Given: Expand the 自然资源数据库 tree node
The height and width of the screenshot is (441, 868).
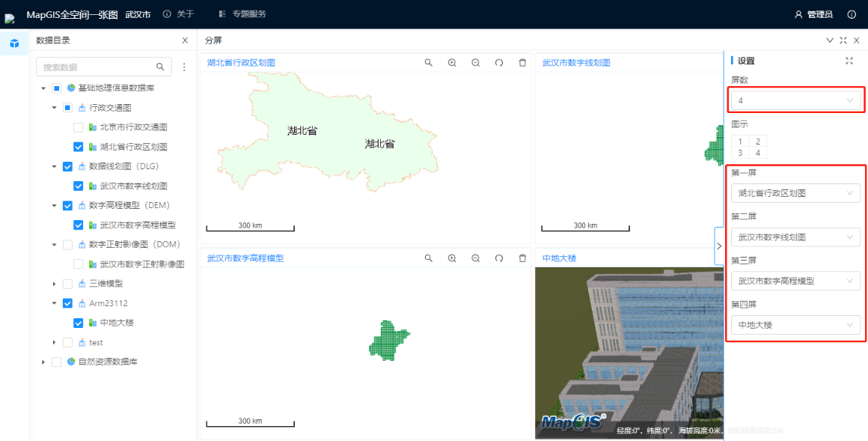Looking at the screenshot, I should pyautogui.click(x=43, y=362).
